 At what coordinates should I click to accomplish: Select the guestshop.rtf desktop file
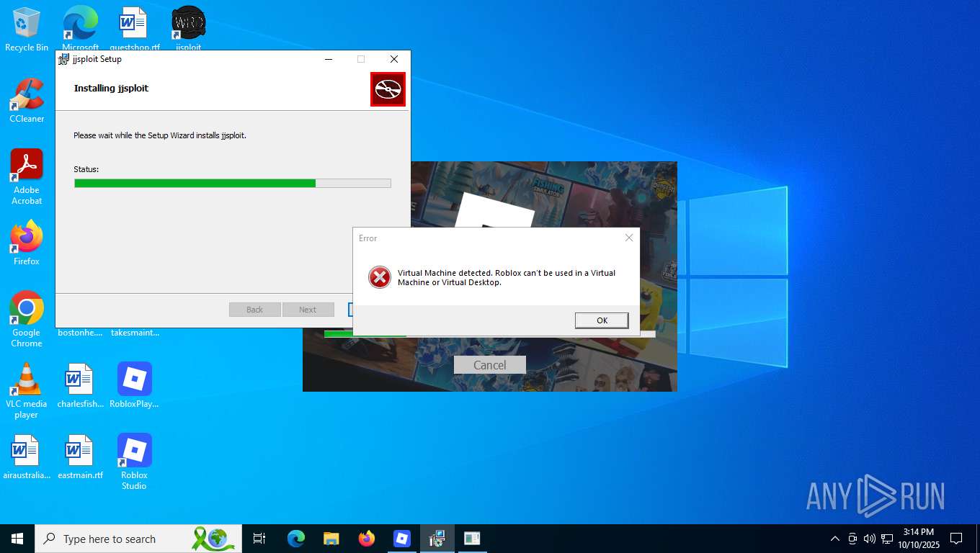coord(134,30)
